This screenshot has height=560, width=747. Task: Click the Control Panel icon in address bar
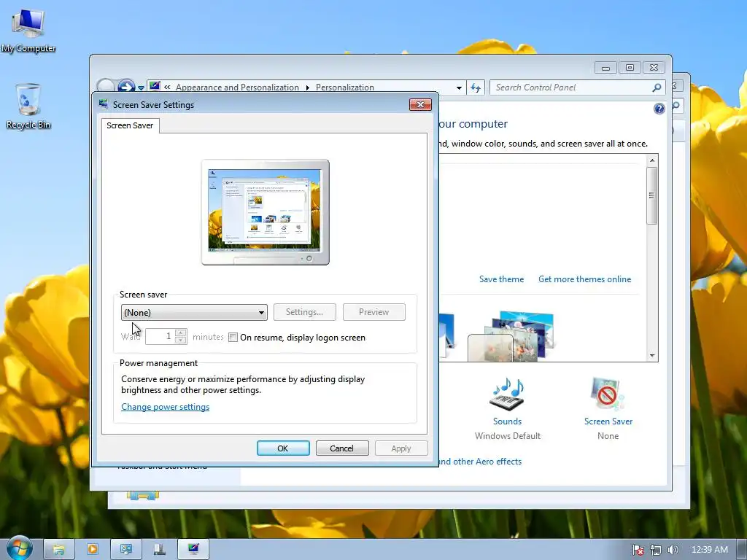[x=155, y=86]
